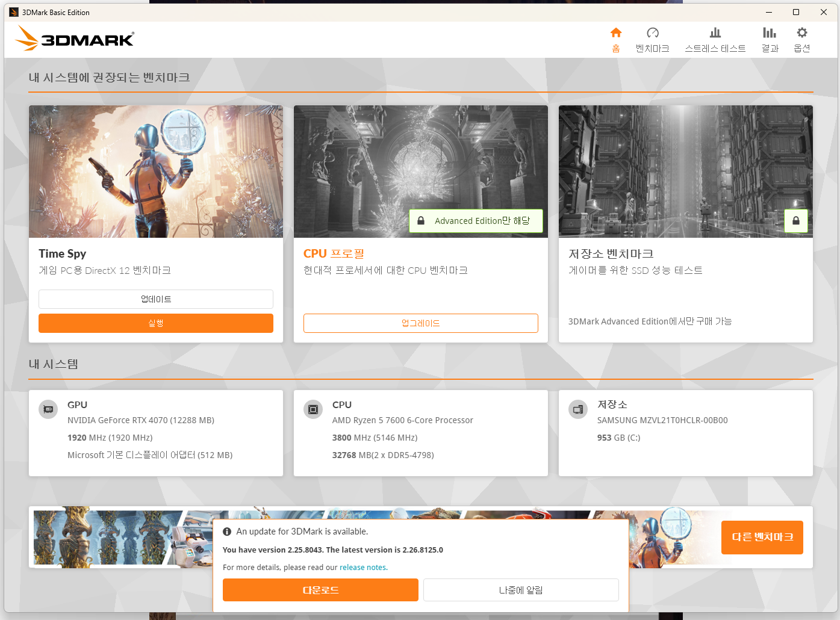Click the CPU system icon
The image size is (840, 620).
click(313, 409)
